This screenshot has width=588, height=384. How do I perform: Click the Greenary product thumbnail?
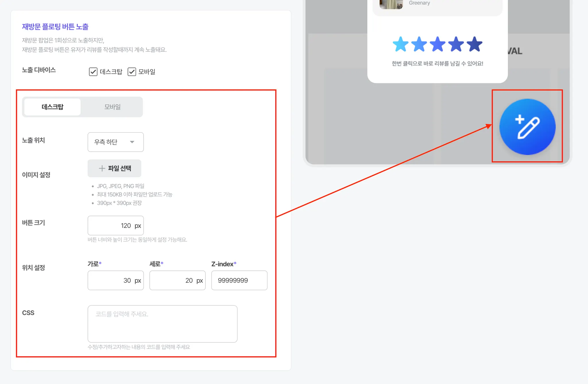point(391,4)
